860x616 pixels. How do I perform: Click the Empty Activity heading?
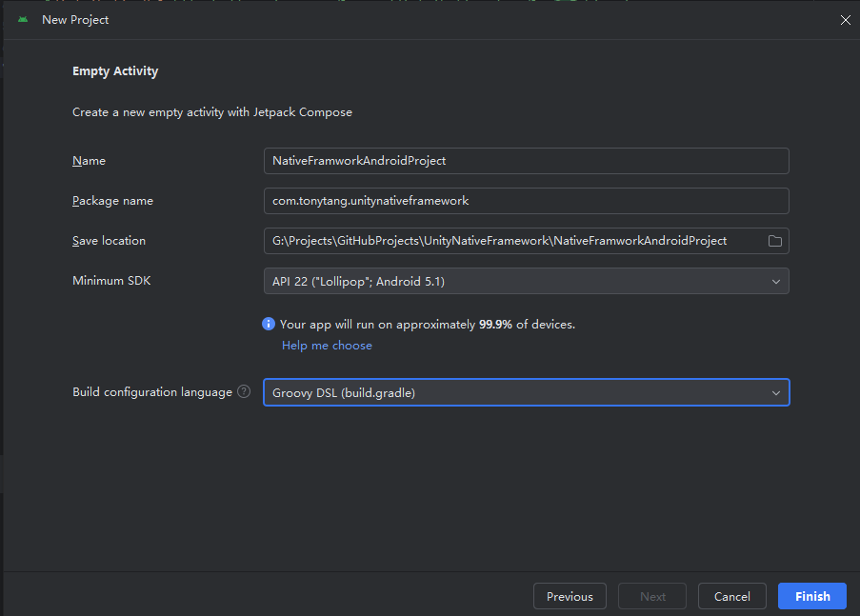[115, 71]
